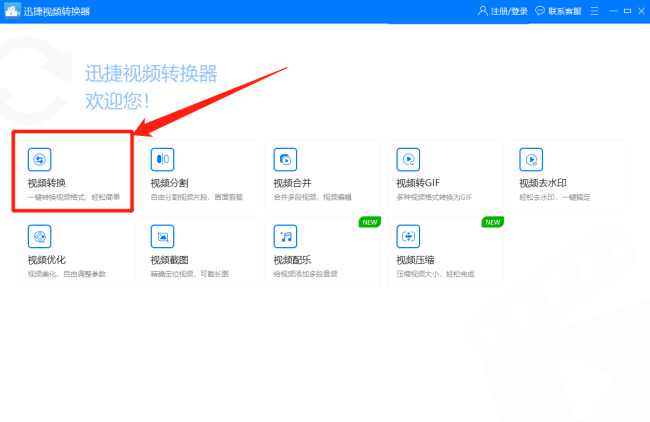This screenshot has width=650, height=422.
Task: Select the 视频转GIF label text
Action: [x=418, y=183]
